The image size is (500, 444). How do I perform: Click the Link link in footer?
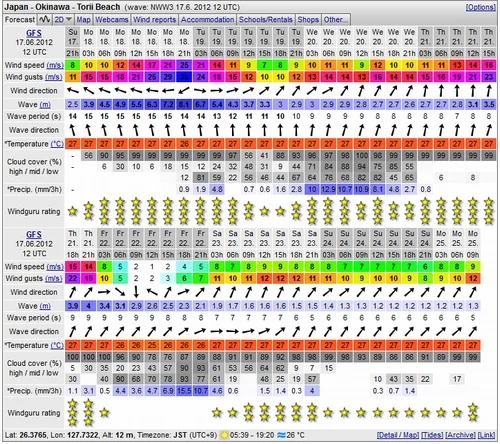[x=486, y=435]
